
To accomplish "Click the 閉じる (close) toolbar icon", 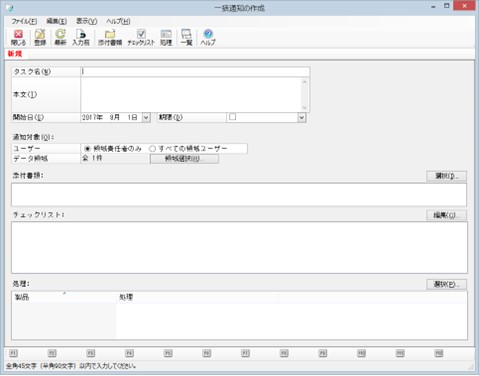I will (18, 37).
